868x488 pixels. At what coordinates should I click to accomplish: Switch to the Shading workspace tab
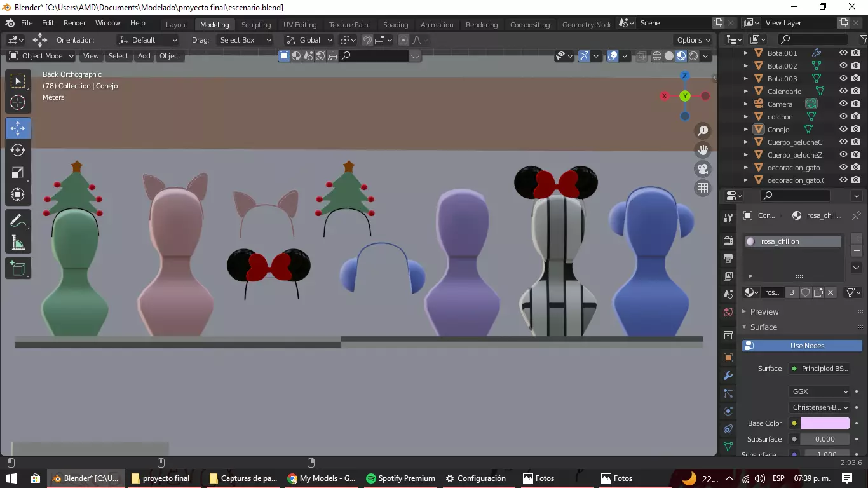tap(395, 25)
